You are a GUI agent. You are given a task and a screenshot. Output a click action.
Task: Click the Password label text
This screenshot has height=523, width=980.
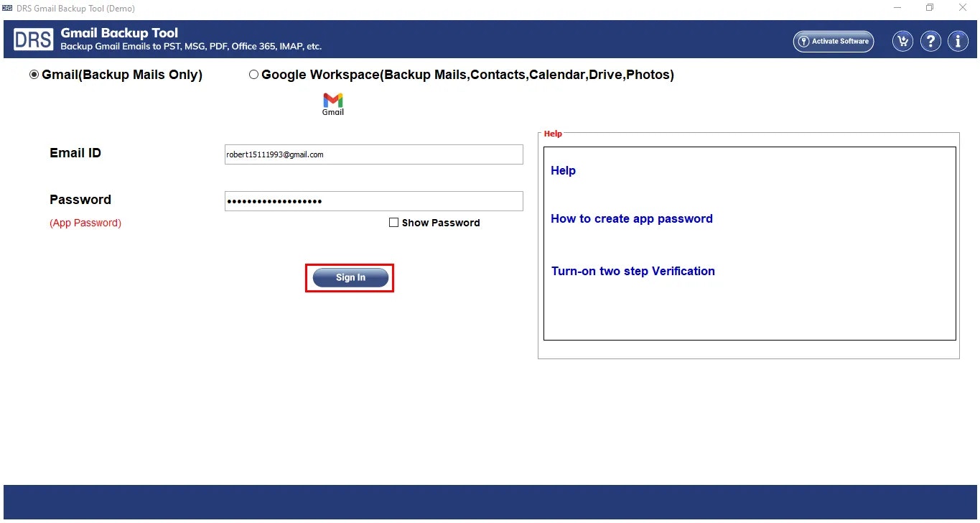coord(80,199)
